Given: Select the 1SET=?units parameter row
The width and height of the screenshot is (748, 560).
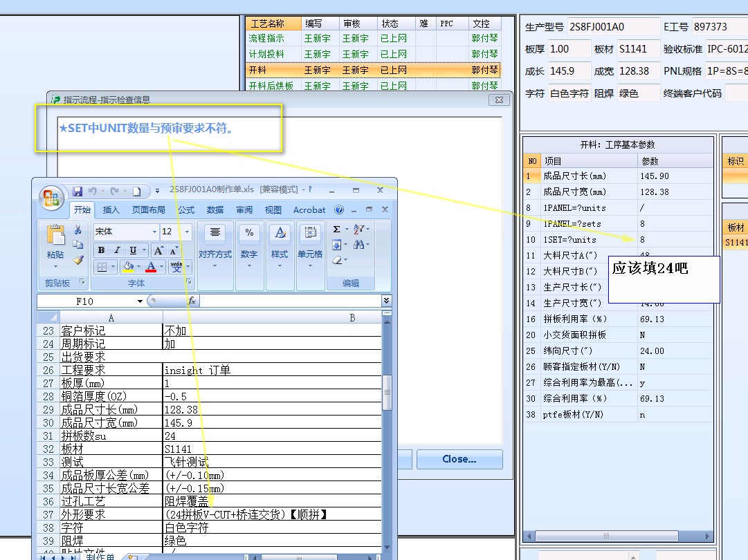Looking at the screenshot, I should point(618,240).
